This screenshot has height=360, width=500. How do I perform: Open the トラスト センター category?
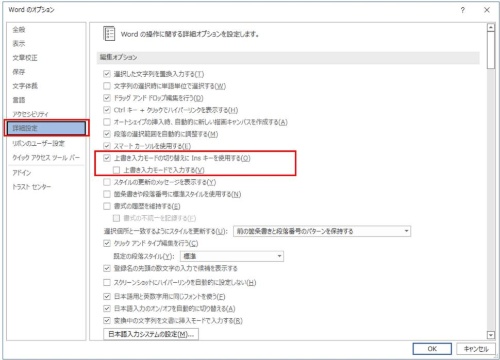click(32, 187)
